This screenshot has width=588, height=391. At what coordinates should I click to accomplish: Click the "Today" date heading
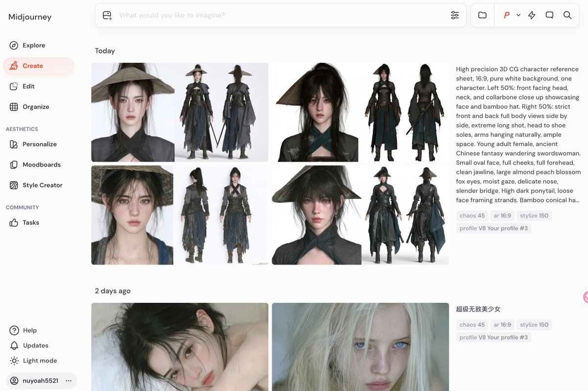[x=105, y=51]
